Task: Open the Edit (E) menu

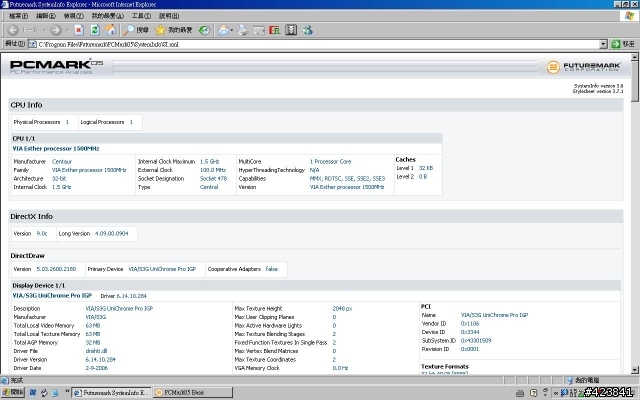Action: click(46, 16)
